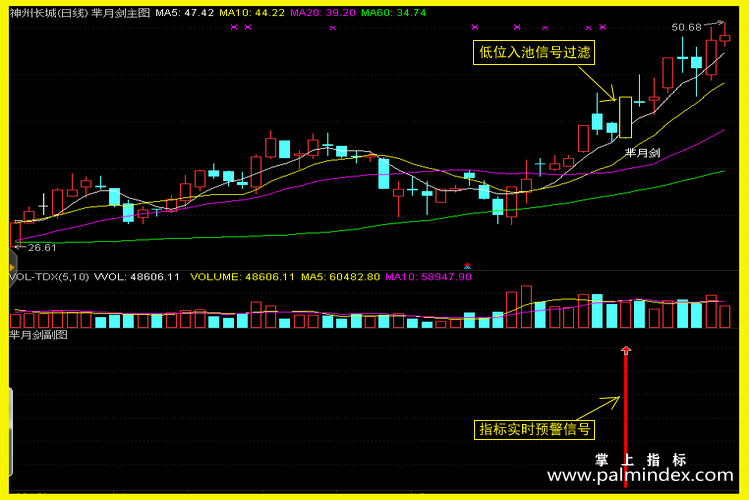Screen dimensions: 749x500
Task: Expand the orange triangle side panel handle
Action: 12,268
